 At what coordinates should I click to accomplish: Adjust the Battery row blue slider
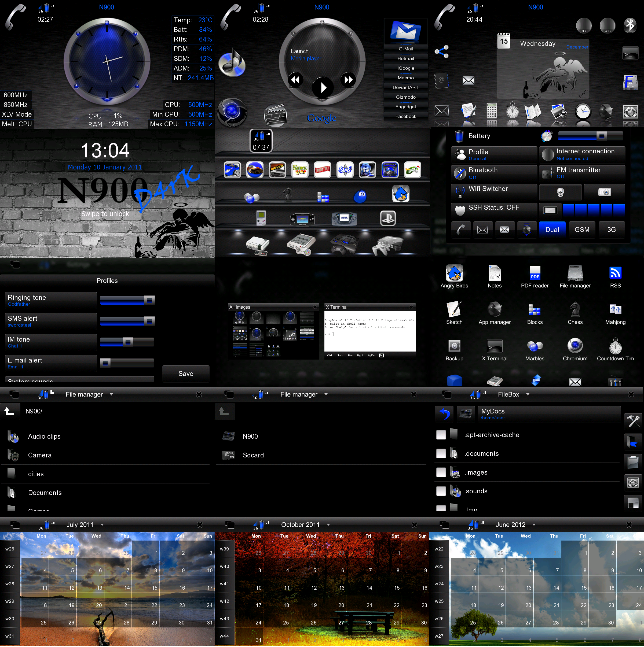pyautogui.click(x=590, y=136)
